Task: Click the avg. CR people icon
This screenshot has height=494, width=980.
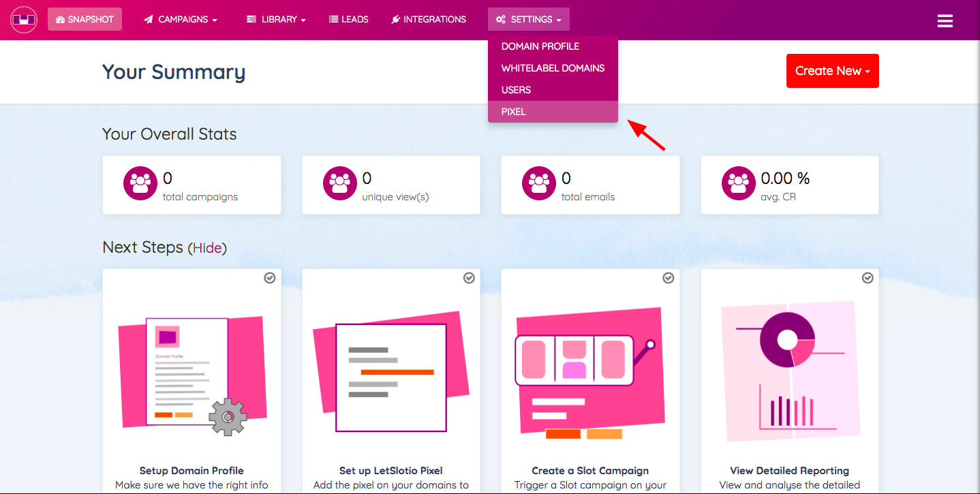Action: pyautogui.click(x=739, y=184)
